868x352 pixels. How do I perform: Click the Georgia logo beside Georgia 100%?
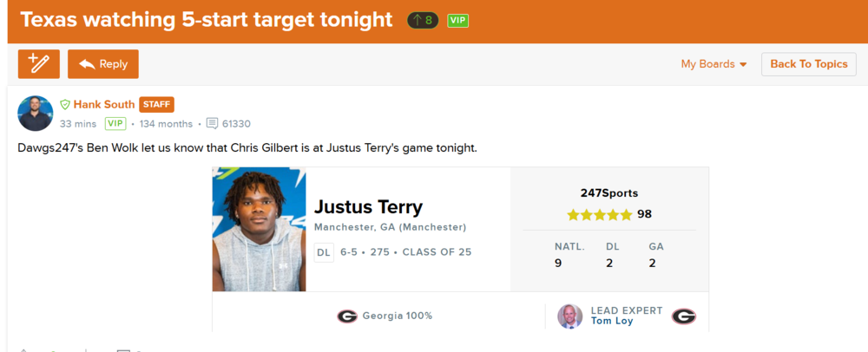click(x=347, y=316)
